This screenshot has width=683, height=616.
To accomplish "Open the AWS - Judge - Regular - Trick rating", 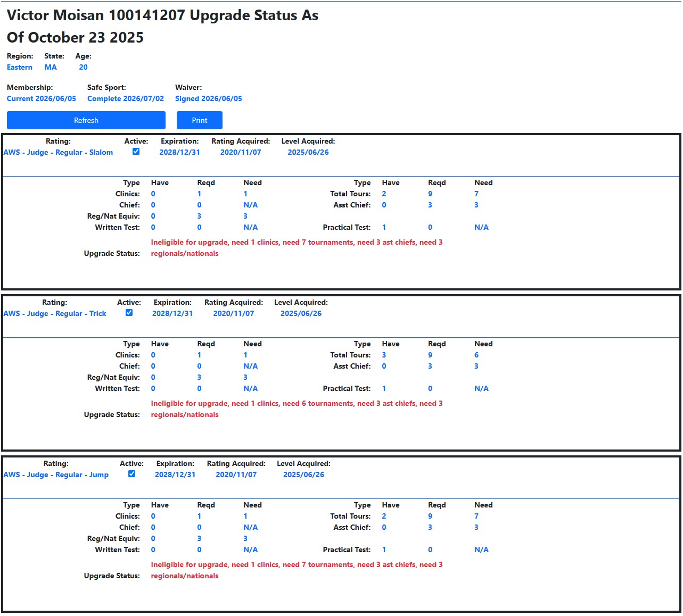I will click(x=55, y=313).
